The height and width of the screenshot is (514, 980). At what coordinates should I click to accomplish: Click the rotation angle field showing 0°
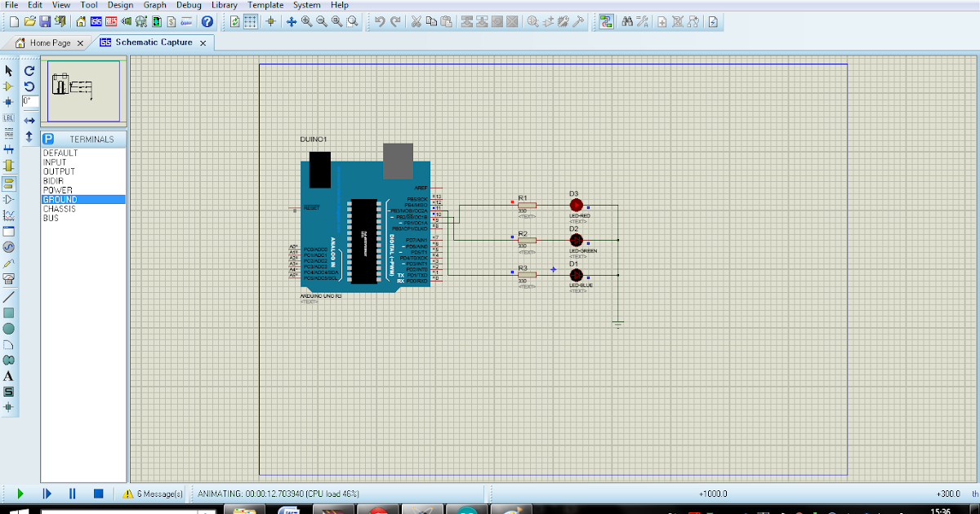coord(30,101)
